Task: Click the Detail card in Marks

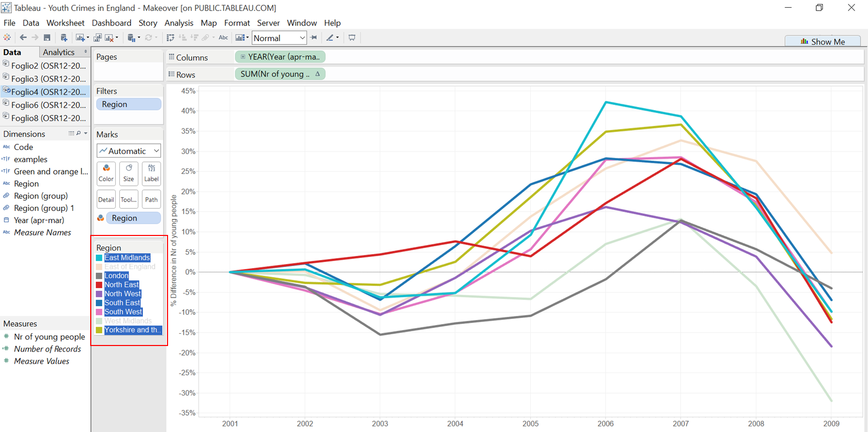Action: click(x=106, y=199)
